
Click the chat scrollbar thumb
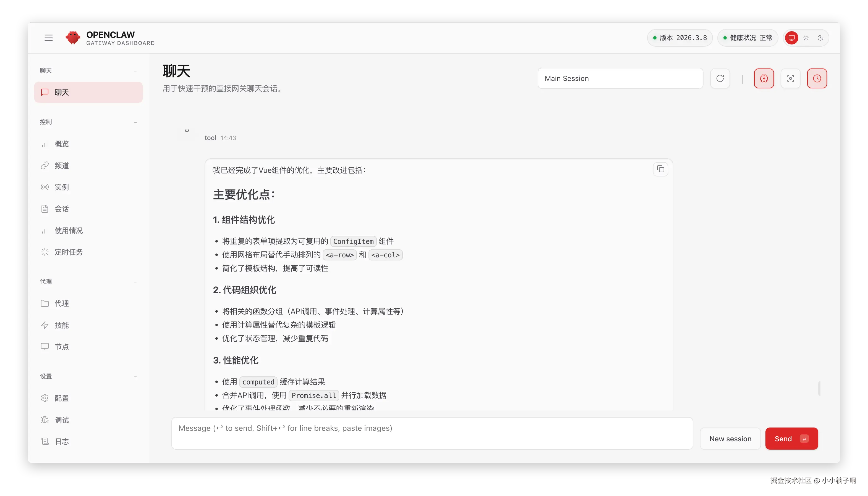tap(819, 388)
